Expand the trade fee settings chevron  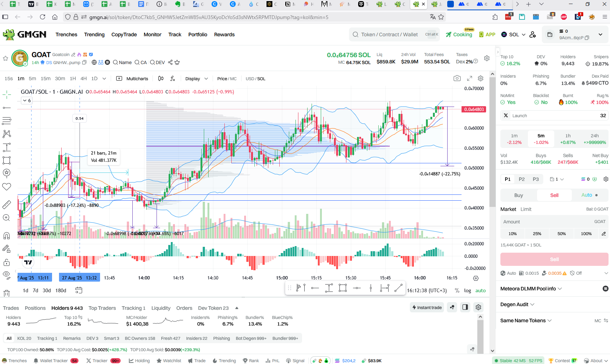(x=606, y=273)
